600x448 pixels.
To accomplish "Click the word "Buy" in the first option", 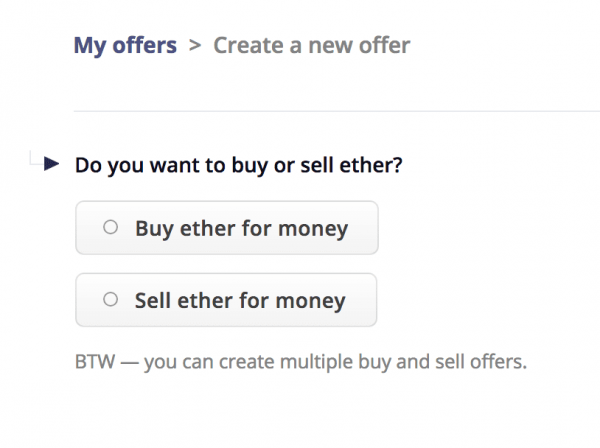I will (154, 228).
